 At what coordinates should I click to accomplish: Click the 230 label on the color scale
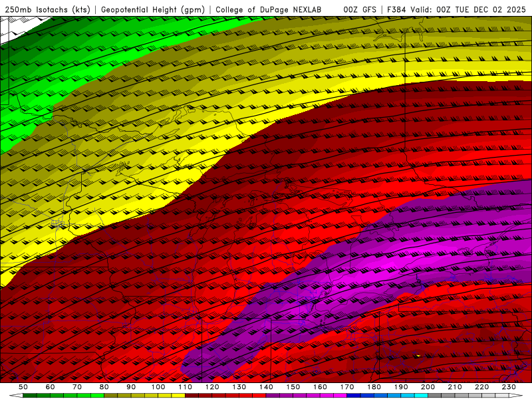click(x=509, y=387)
